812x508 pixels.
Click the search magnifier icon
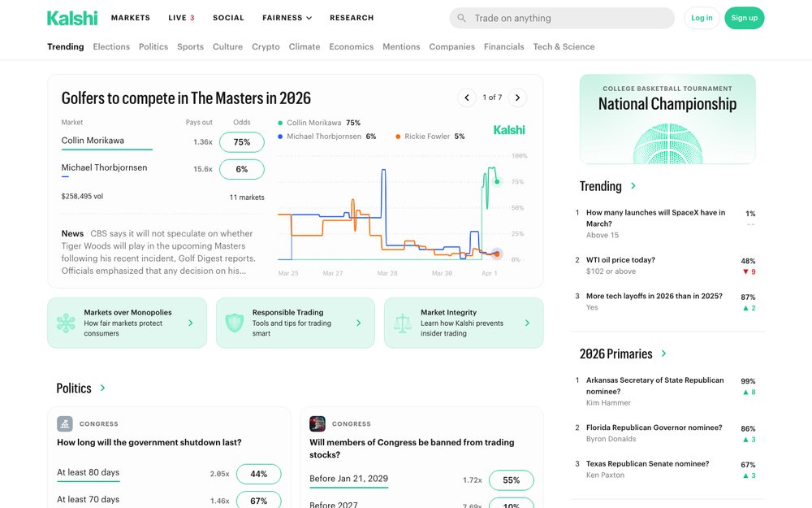[462, 18]
